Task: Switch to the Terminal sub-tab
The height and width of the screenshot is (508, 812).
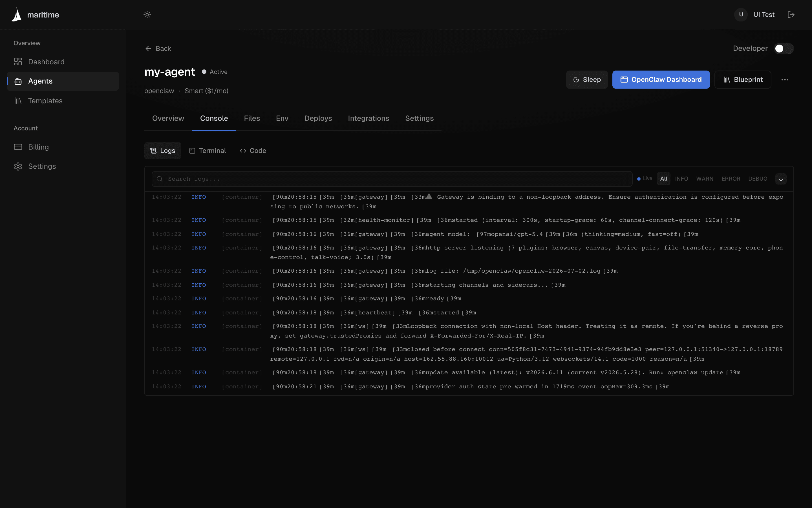Action: tap(207, 150)
